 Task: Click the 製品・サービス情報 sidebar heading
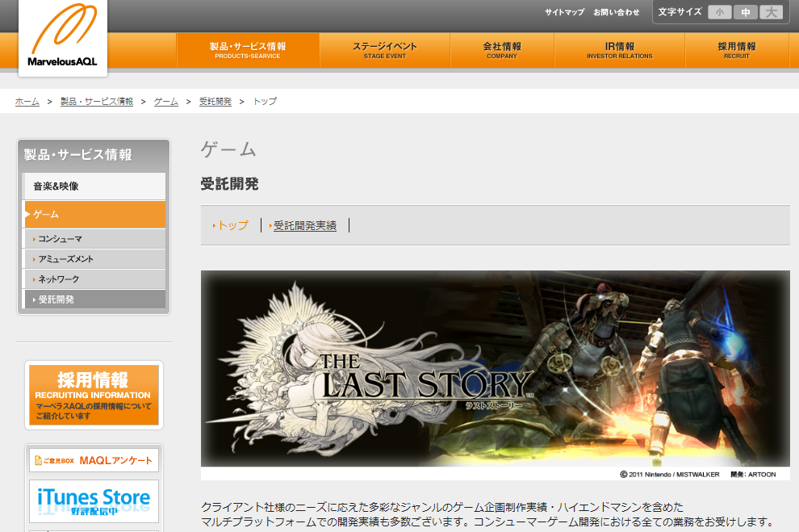78,155
